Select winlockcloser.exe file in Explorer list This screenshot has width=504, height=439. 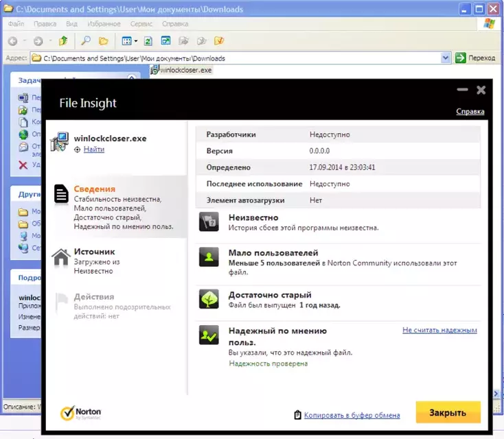coord(182,70)
